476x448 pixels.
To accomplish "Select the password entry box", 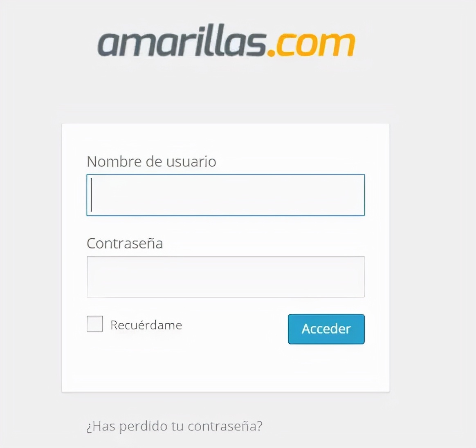I will tap(226, 277).
